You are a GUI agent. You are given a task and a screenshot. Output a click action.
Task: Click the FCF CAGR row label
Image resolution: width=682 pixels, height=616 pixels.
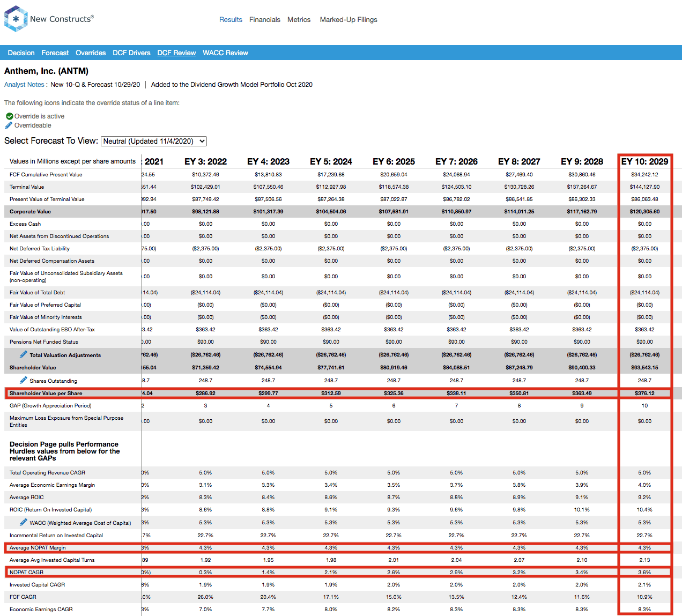[x=23, y=597]
